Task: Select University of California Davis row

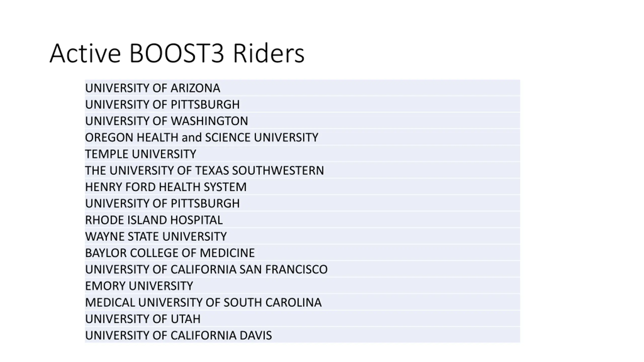Action: pos(302,335)
